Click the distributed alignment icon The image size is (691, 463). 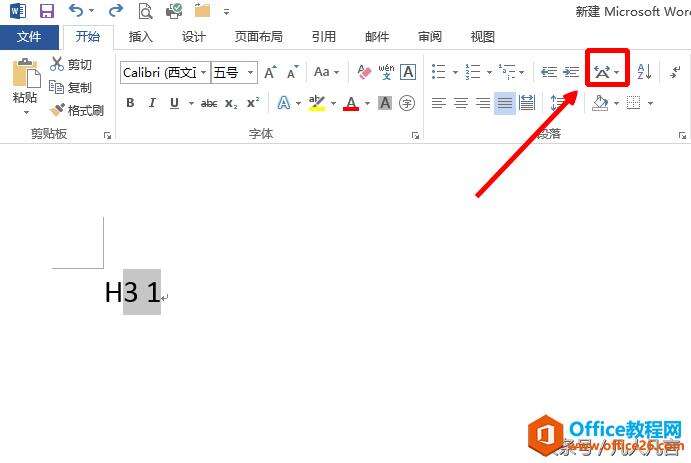pos(527,103)
